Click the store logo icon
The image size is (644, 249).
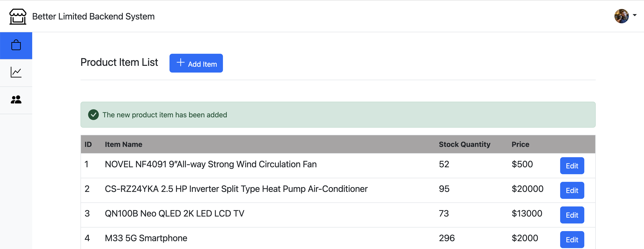point(18,17)
